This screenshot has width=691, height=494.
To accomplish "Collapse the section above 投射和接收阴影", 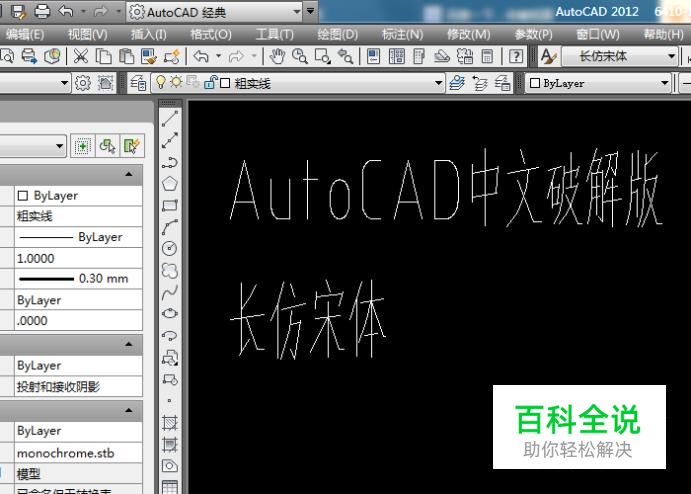I will pos(129,344).
